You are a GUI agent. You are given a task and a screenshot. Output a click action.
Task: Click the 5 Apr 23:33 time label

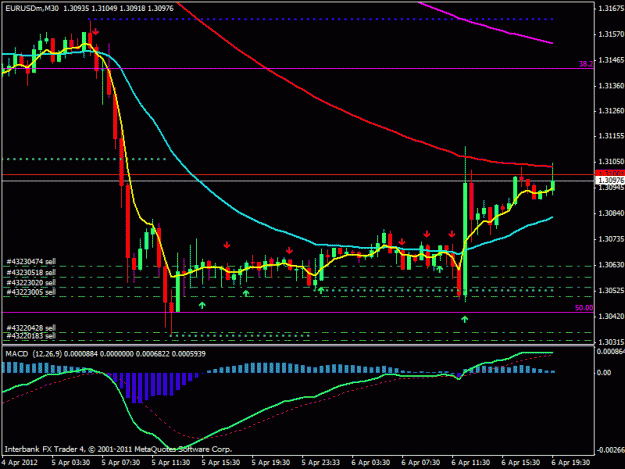click(321, 462)
